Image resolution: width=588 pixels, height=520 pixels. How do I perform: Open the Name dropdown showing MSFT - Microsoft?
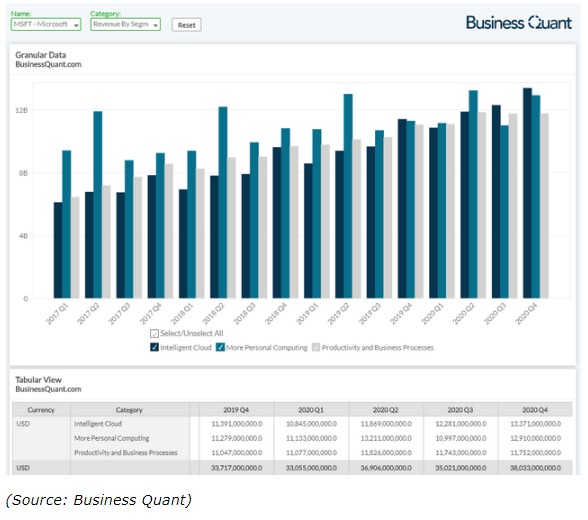click(x=46, y=24)
